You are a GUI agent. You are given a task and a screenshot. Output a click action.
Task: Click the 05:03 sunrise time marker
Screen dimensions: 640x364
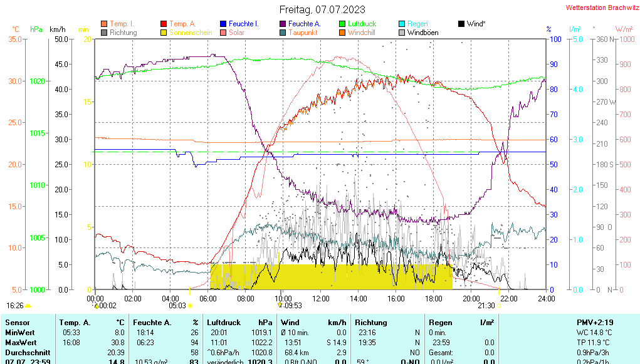point(177,306)
